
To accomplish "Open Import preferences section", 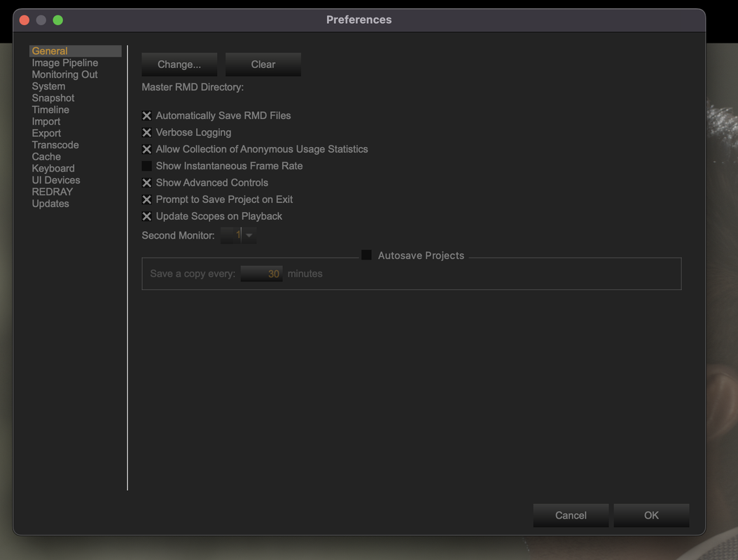I will coord(46,121).
